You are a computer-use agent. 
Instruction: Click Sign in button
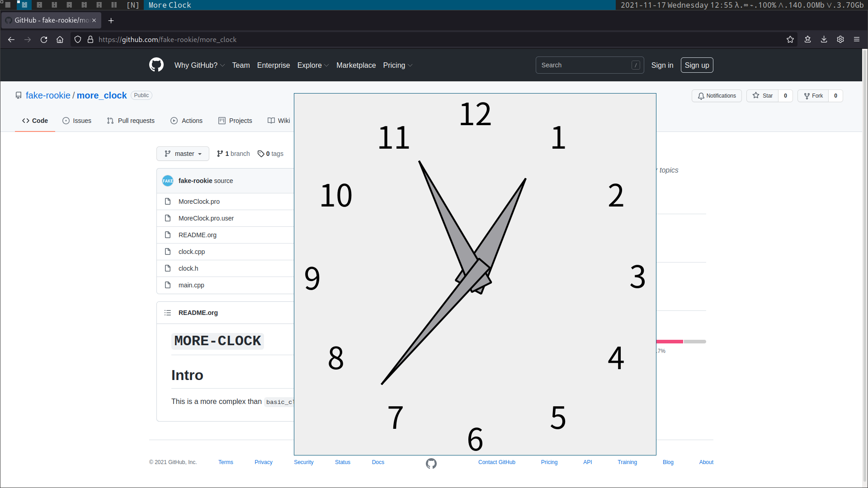pos(662,65)
